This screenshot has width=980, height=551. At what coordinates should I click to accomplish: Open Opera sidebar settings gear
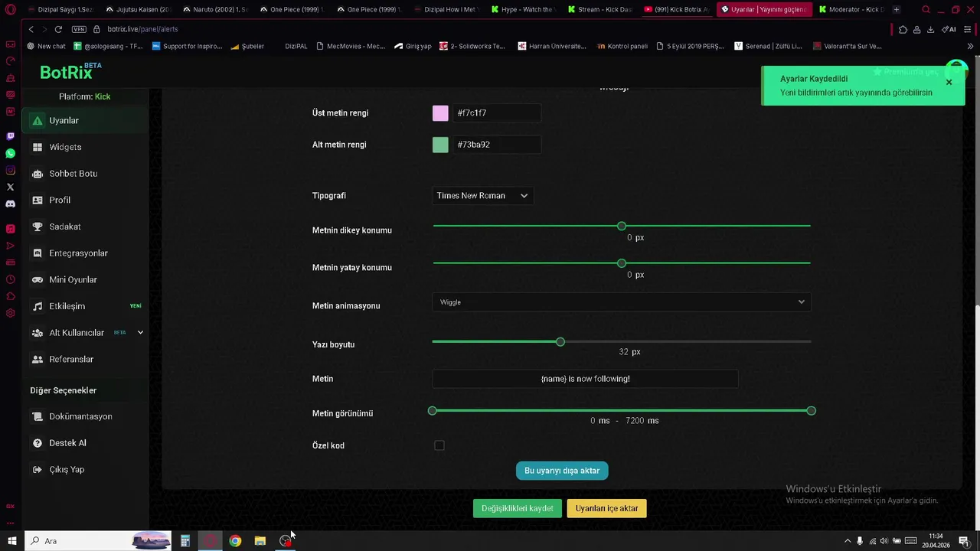[10, 313]
